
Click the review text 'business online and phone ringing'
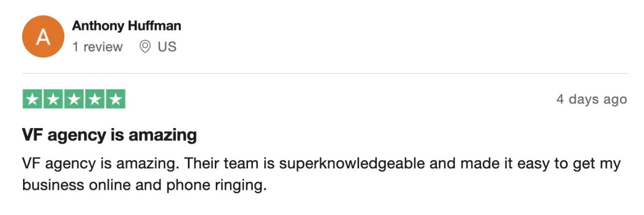(144, 185)
